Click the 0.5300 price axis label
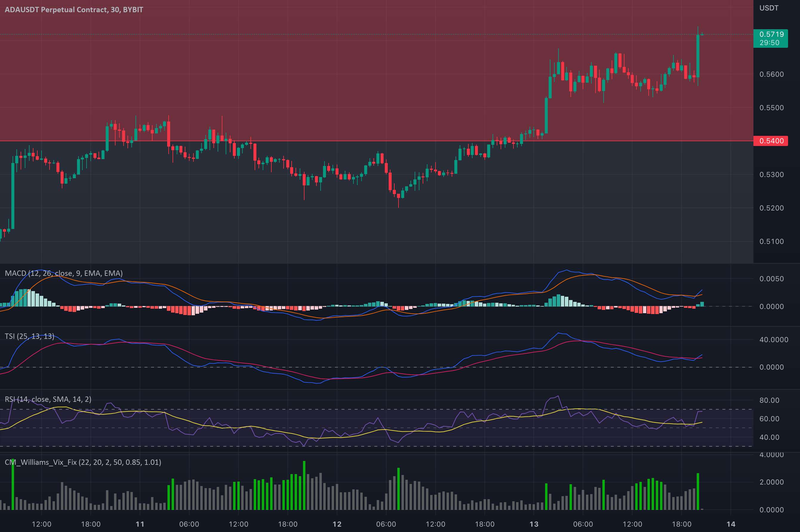This screenshot has height=532, width=800. tap(772, 175)
